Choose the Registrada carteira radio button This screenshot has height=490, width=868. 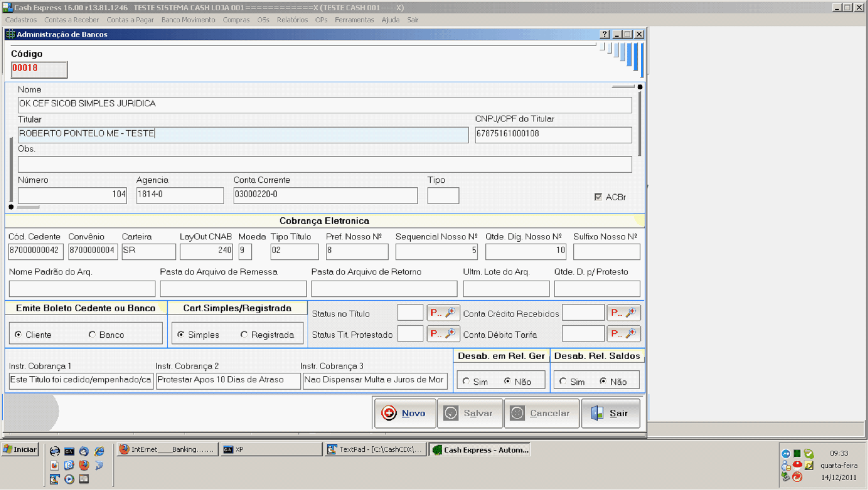(244, 334)
